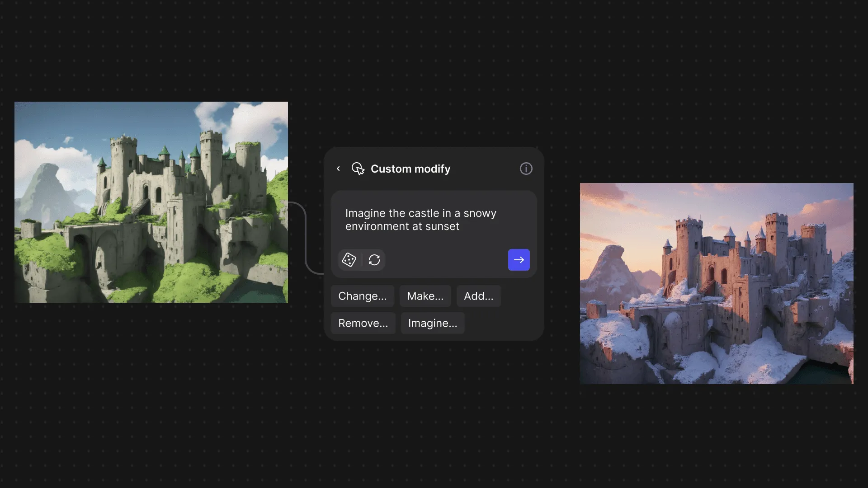Roll the dice for a random prompt

point(349,260)
